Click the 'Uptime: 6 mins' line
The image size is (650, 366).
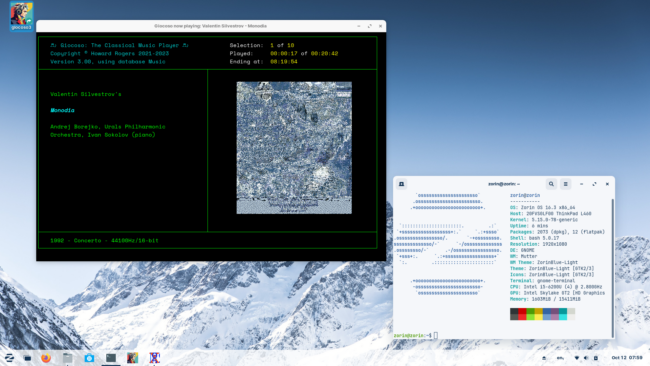point(529,226)
